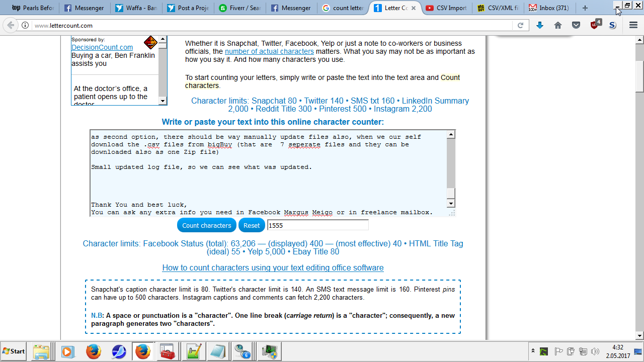644x362 pixels.
Task: Switch to the CSV Import YouTube tab
Action: [x=447, y=8]
